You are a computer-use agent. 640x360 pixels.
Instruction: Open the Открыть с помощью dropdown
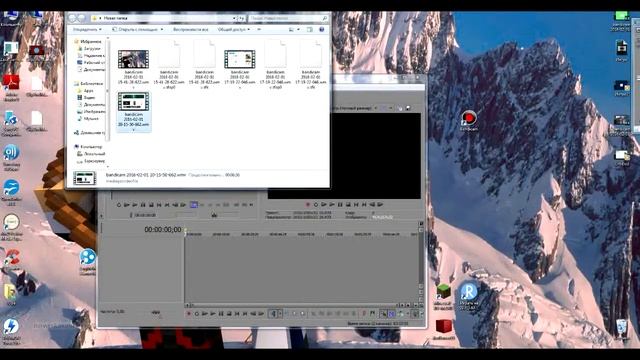(x=138, y=29)
